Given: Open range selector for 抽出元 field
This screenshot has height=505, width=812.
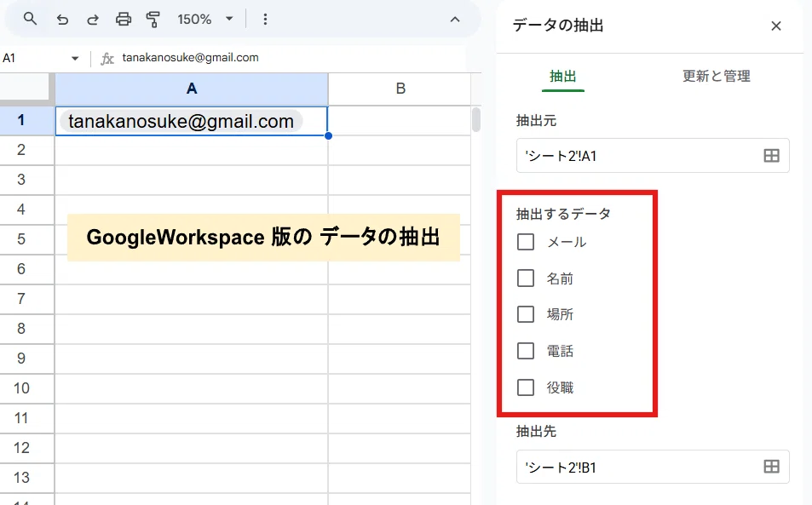Looking at the screenshot, I should (771, 155).
